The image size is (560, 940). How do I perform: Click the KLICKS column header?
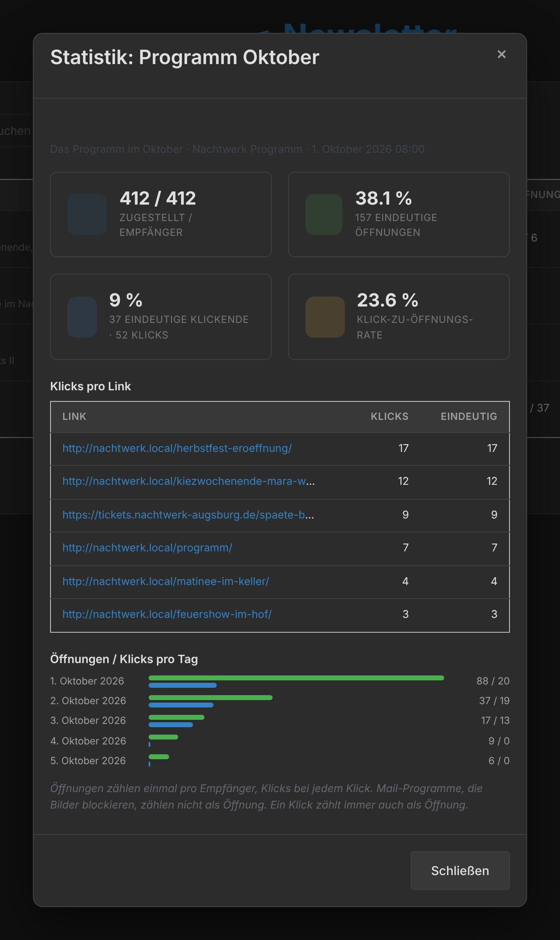point(390,416)
